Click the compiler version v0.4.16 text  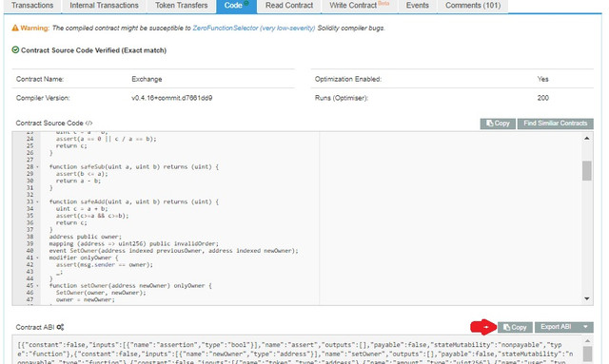point(171,98)
